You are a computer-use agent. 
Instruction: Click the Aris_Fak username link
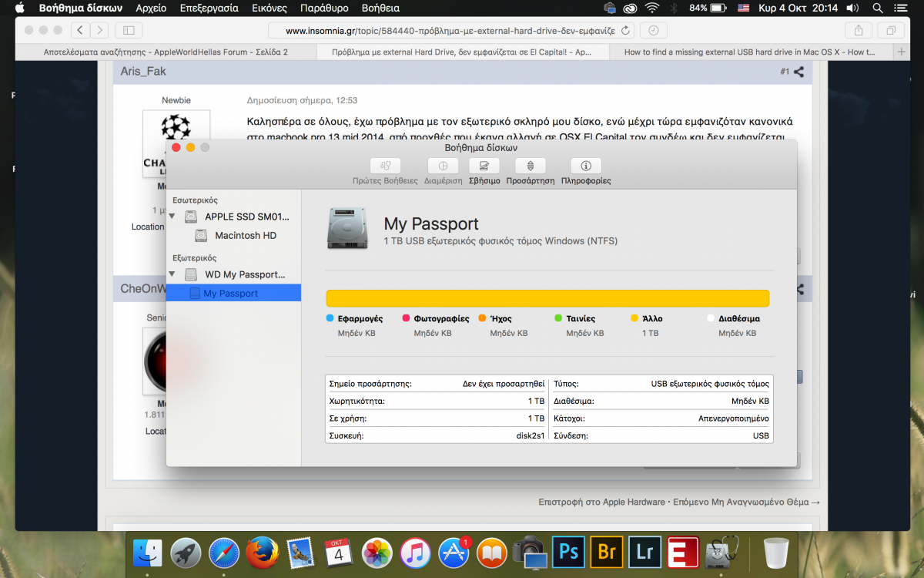pos(143,72)
